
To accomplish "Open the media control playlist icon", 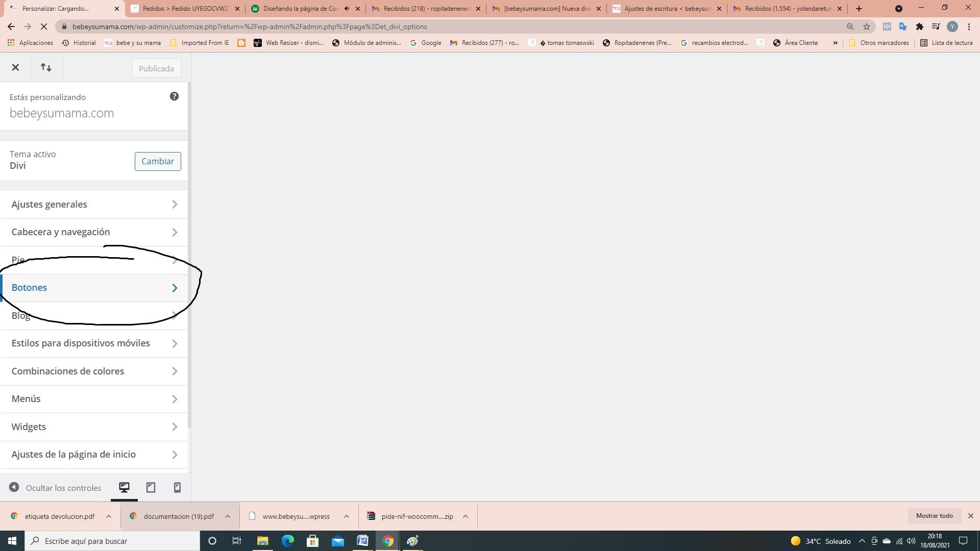I will click(936, 27).
